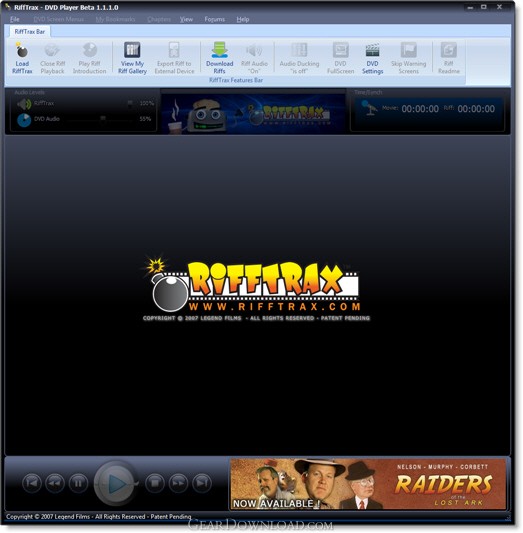Click the Load RiffTrax bomb icon
This screenshot has width=523, height=533.
(x=22, y=50)
